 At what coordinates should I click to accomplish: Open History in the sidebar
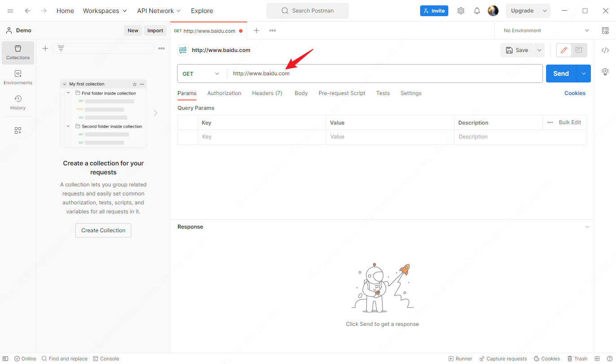point(18,103)
